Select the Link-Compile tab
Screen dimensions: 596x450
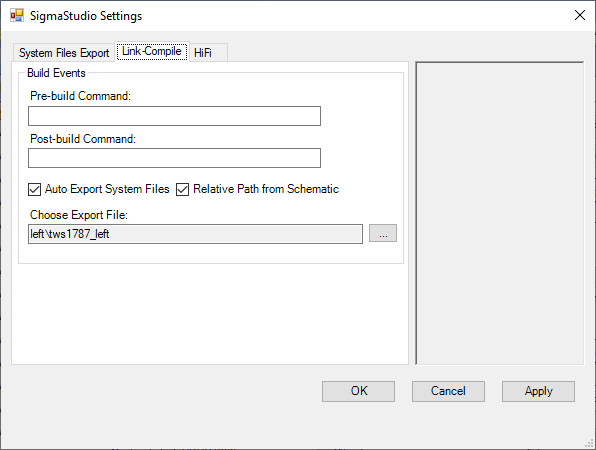point(152,51)
